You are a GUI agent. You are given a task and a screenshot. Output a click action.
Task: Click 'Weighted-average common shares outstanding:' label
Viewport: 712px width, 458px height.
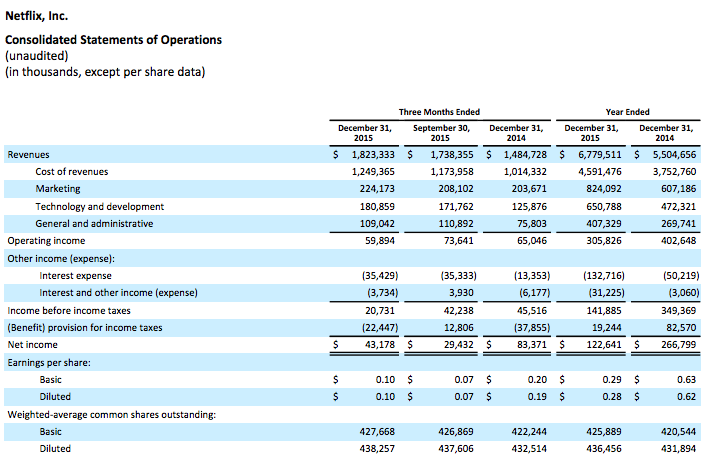(x=111, y=415)
